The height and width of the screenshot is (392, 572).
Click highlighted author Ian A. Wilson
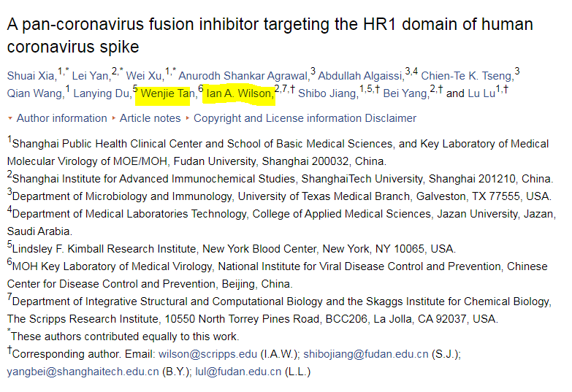240,93
